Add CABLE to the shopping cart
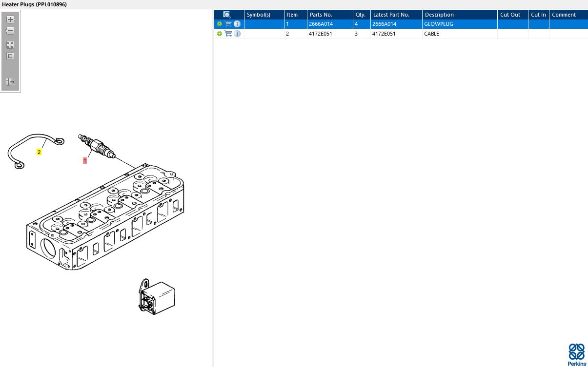The height and width of the screenshot is (367, 588). 228,34
